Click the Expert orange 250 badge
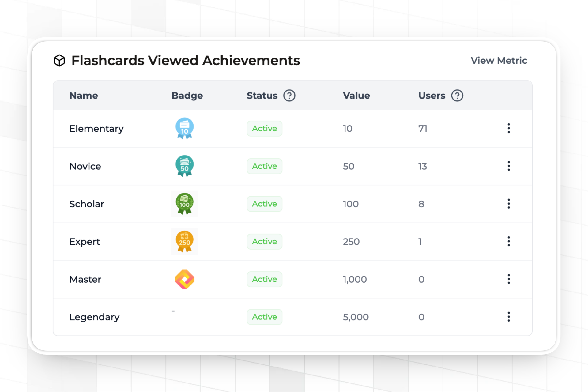This screenshot has height=392, width=588. 184,241
